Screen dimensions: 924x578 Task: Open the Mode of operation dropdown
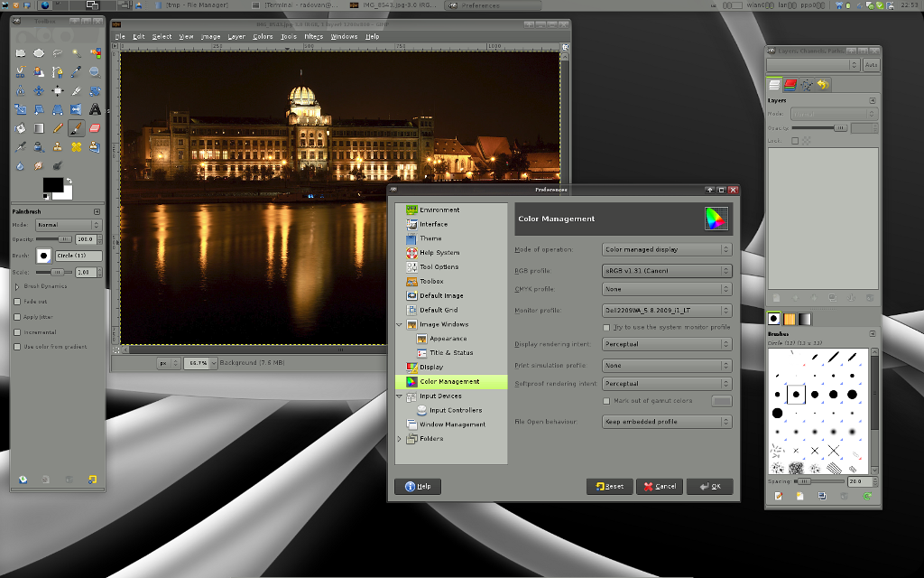[x=666, y=249]
